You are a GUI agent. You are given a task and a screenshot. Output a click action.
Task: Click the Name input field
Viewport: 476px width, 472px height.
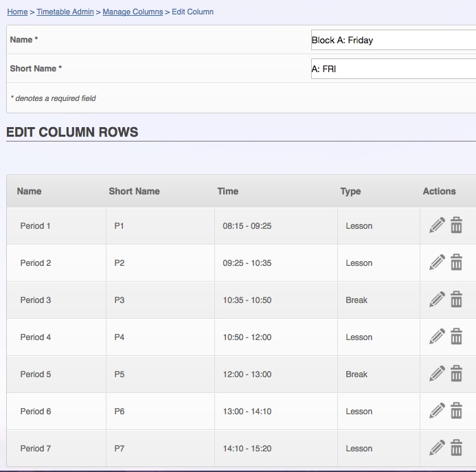point(394,40)
